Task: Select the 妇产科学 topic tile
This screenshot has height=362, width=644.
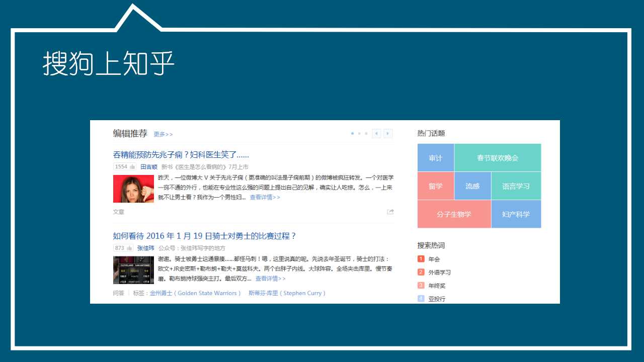Action: [516, 214]
